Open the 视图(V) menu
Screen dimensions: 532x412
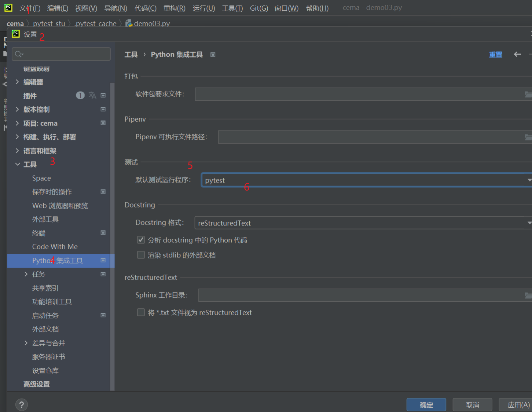(86, 8)
